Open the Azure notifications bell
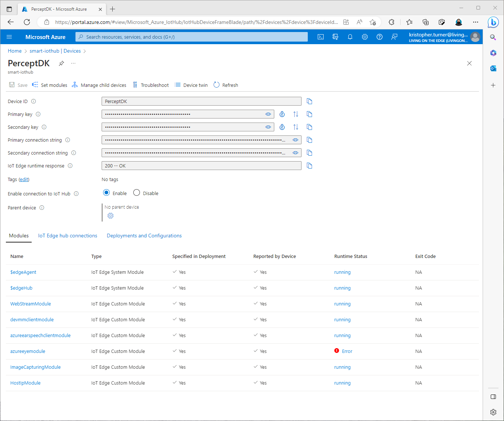The width and height of the screenshot is (504, 421). pos(350,37)
